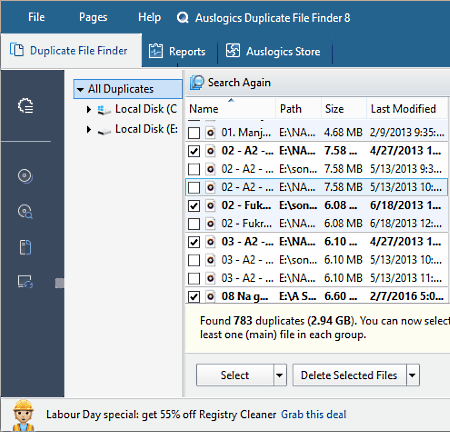This screenshot has height=432, width=450.
Task: Click the Labour Day worker avatar icon
Action: [23, 415]
